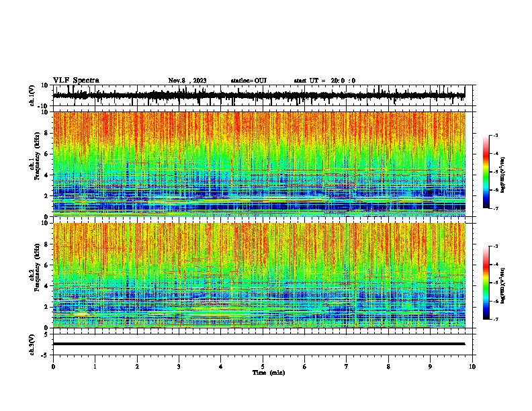Click the "ch.1(V)" axis label
This screenshot has width=532, height=411.
[x=32, y=95]
